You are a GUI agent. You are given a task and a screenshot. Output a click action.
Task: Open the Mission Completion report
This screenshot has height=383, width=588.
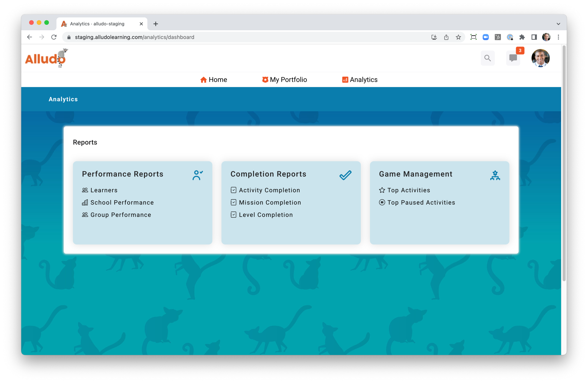click(266, 202)
